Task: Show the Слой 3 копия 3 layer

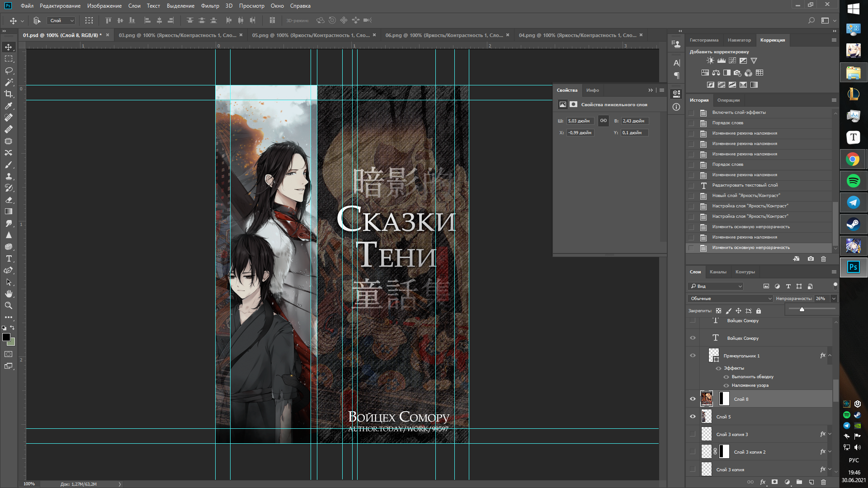Action: pyautogui.click(x=693, y=434)
